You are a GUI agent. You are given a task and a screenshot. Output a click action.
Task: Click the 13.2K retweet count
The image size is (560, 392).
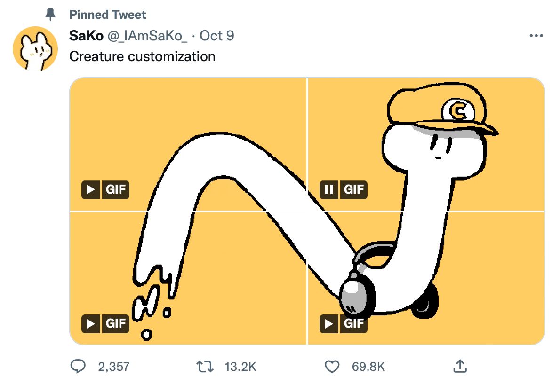240,367
